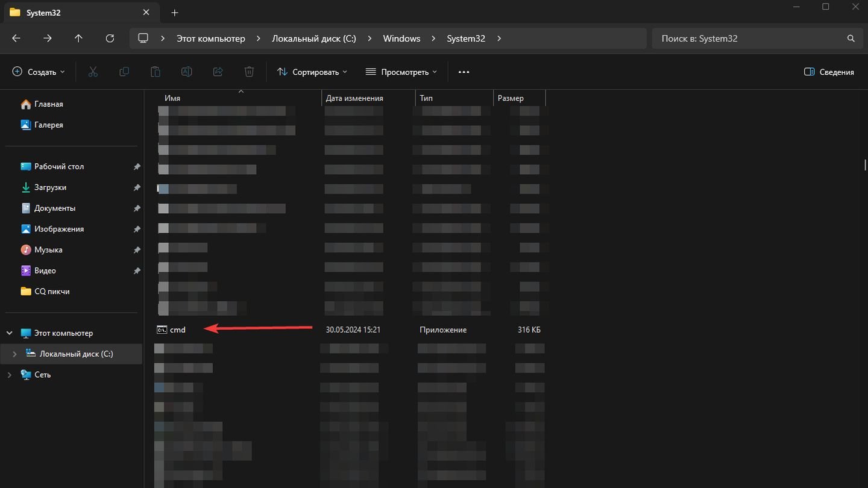Select the cmd file name

178,330
